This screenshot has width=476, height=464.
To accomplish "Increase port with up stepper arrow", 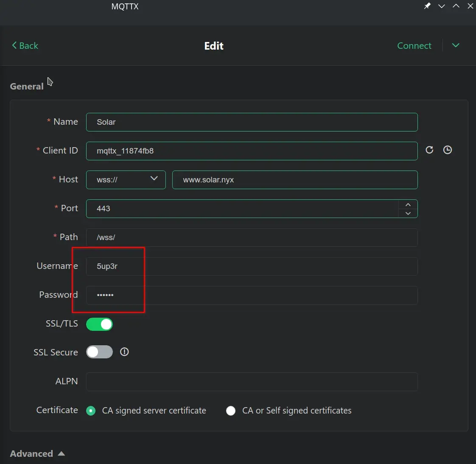I will point(408,204).
